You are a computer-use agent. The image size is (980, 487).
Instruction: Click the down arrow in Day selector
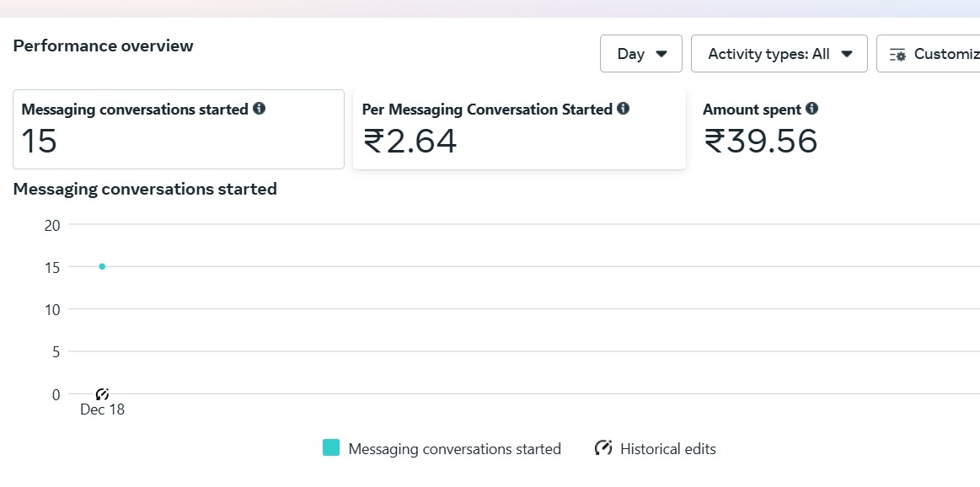point(661,55)
